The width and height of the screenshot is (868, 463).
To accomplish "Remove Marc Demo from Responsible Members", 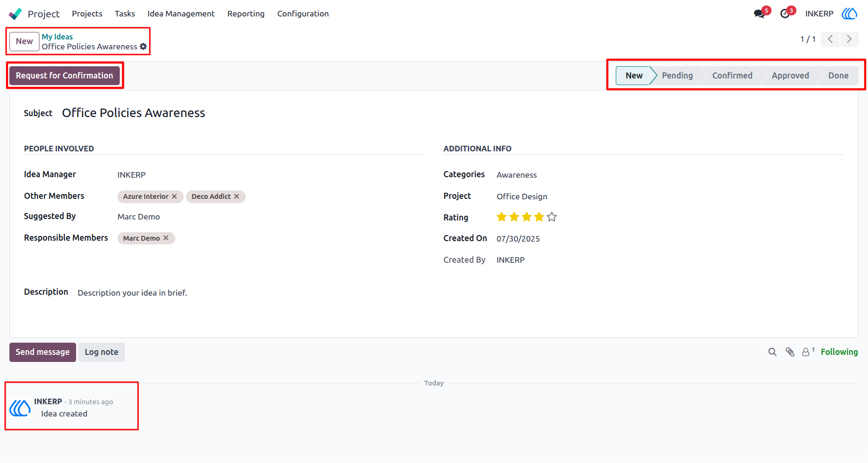I will pos(166,238).
